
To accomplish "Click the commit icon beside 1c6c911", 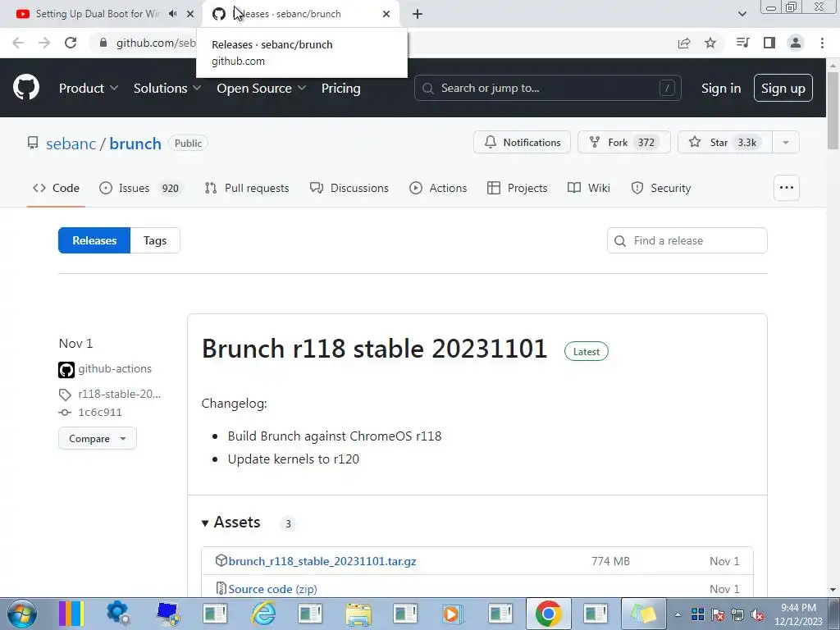I will pos(65,413).
